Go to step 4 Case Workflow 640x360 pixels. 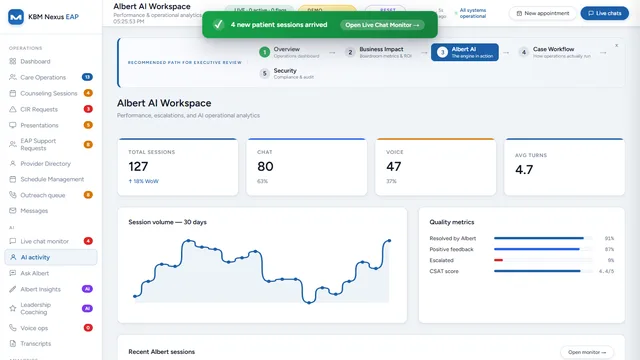coord(555,52)
